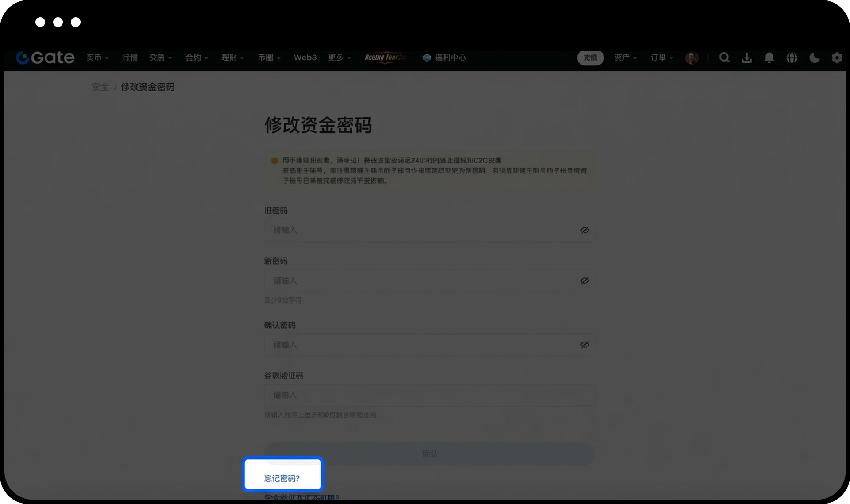Click the download app icon
The image size is (850, 504).
pos(746,58)
